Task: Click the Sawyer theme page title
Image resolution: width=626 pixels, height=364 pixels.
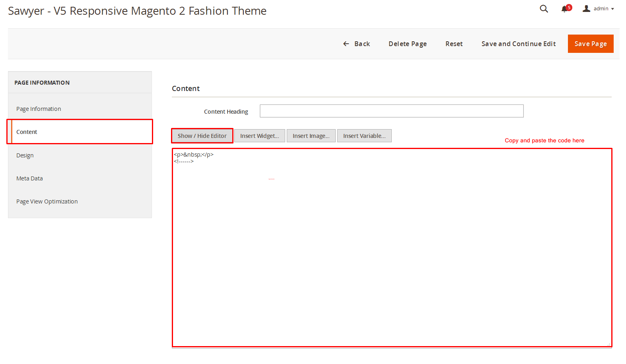Action: click(x=137, y=11)
